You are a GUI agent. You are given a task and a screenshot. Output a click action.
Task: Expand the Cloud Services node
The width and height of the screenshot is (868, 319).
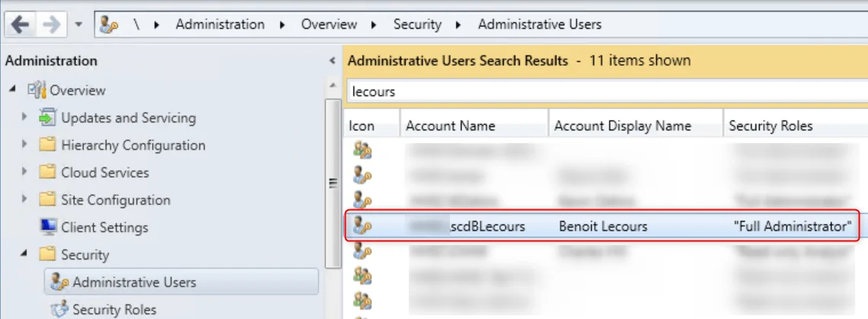24,172
